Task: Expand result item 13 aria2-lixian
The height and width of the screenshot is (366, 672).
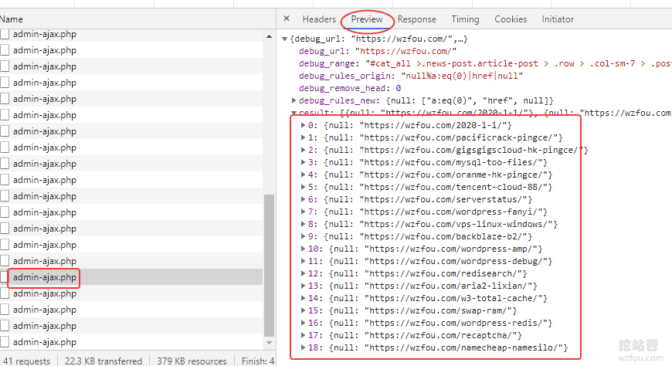Action: [303, 286]
